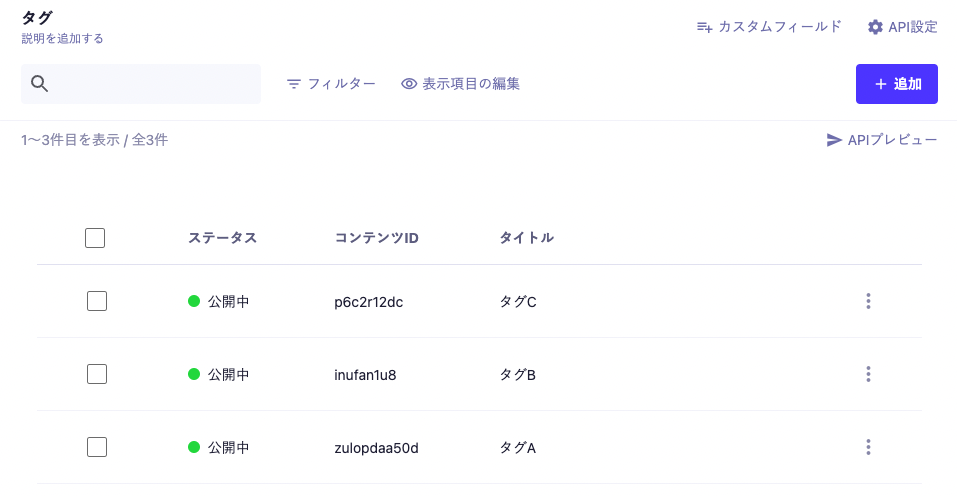Open API設定 gear icon
This screenshot has height=496, width=957.
click(875, 27)
